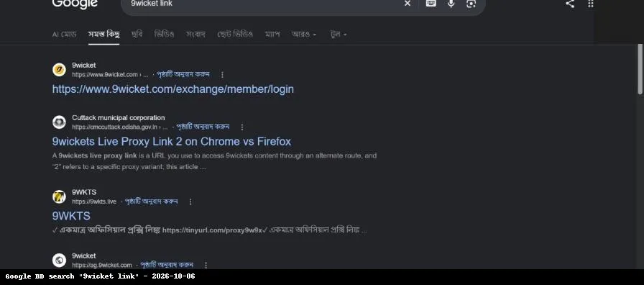Open the 9wicket.com exchange member login link

173,89
